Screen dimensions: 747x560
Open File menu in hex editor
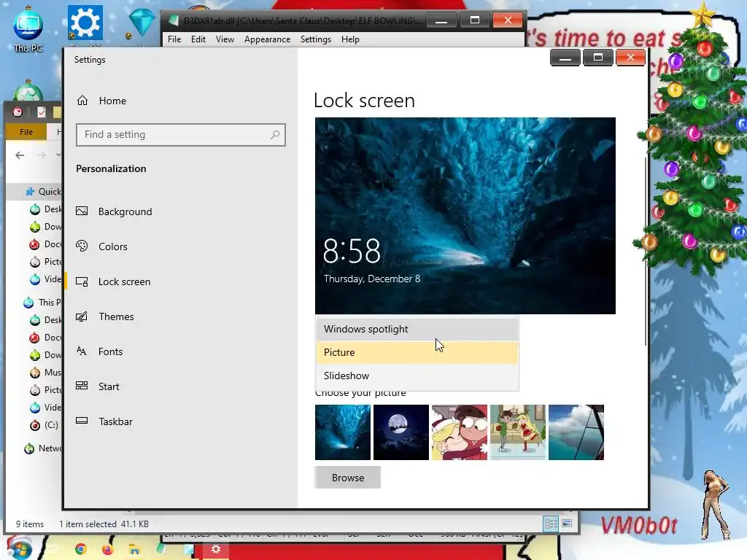[x=174, y=39]
